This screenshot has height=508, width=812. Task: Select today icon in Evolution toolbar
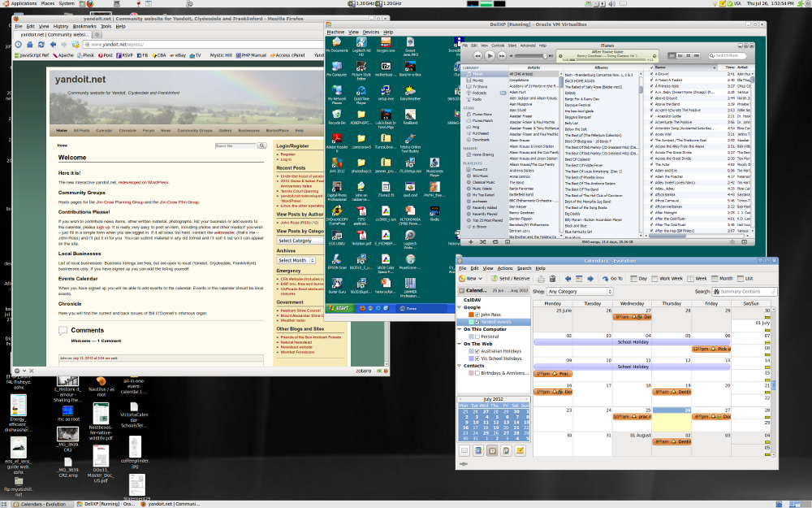[x=579, y=278]
